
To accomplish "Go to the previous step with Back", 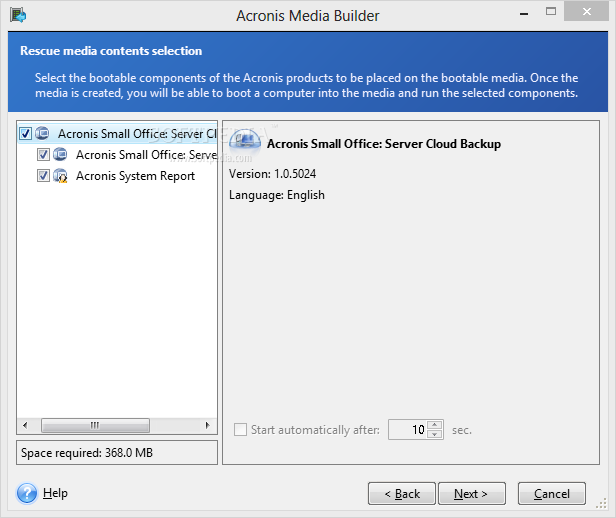I will 402,494.
